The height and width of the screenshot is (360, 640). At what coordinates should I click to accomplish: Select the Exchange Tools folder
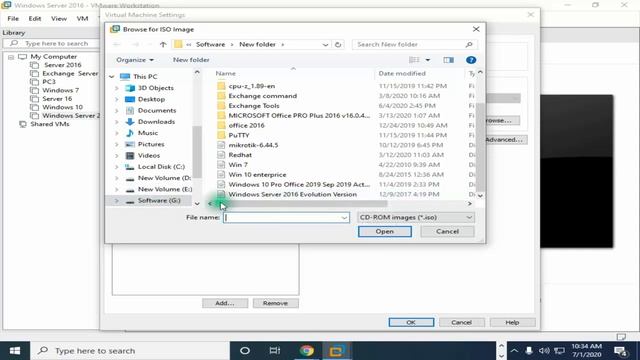click(254, 106)
